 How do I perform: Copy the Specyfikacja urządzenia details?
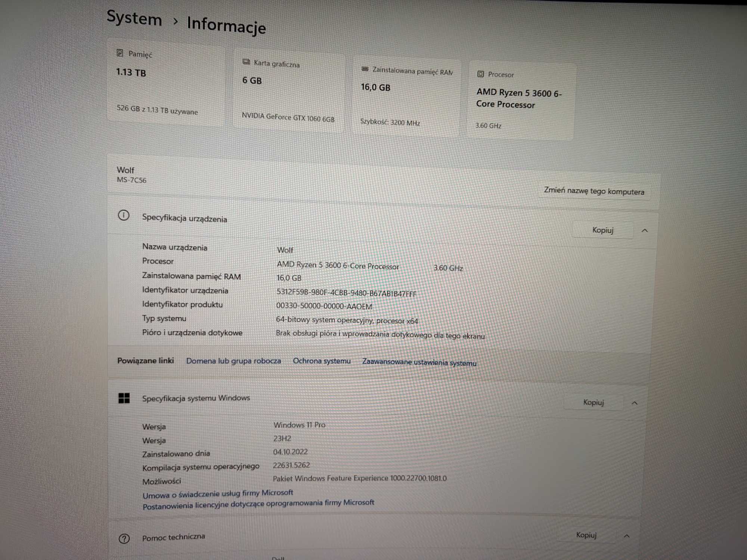603,230
